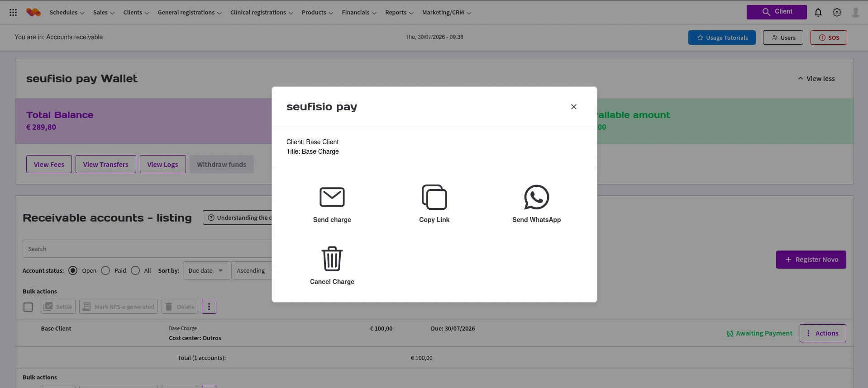Image resolution: width=868 pixels, height=388 pixels.
Task: Click View Fees
Action: click(49, 164)
